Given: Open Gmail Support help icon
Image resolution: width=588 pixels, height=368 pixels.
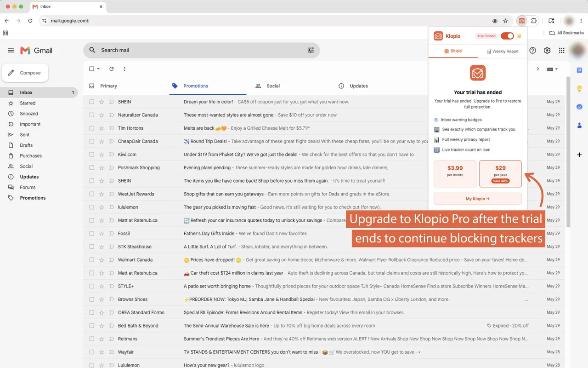Looking at the screenshot, I should 533,51.
